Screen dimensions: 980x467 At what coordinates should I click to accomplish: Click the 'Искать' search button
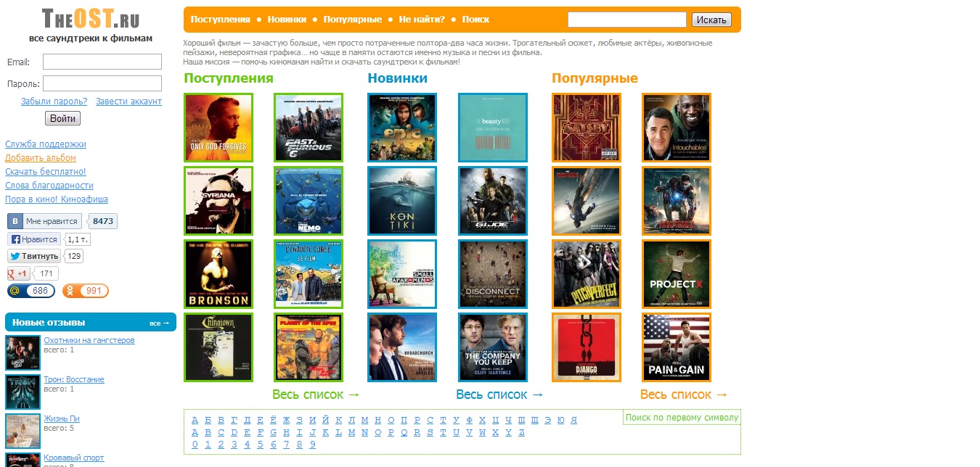coord(711,20)
